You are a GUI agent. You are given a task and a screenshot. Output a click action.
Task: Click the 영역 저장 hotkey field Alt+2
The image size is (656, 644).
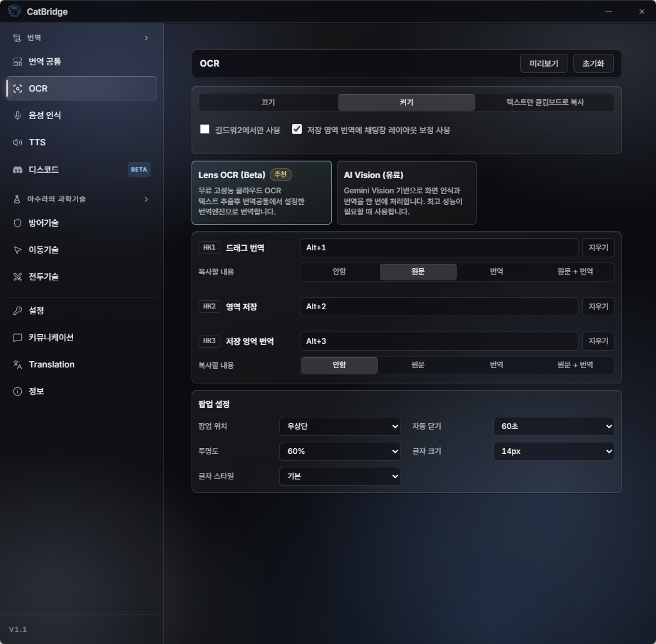(439, 307)
